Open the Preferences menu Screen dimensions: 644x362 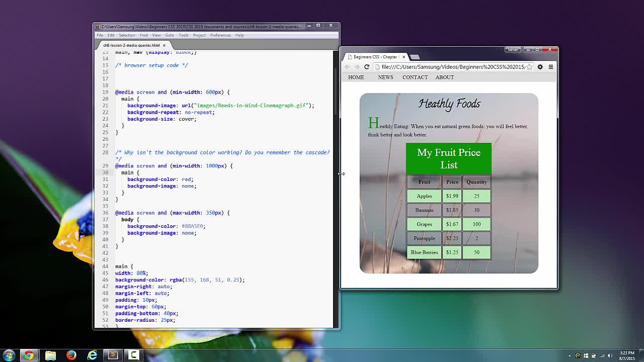pos(220,35)
